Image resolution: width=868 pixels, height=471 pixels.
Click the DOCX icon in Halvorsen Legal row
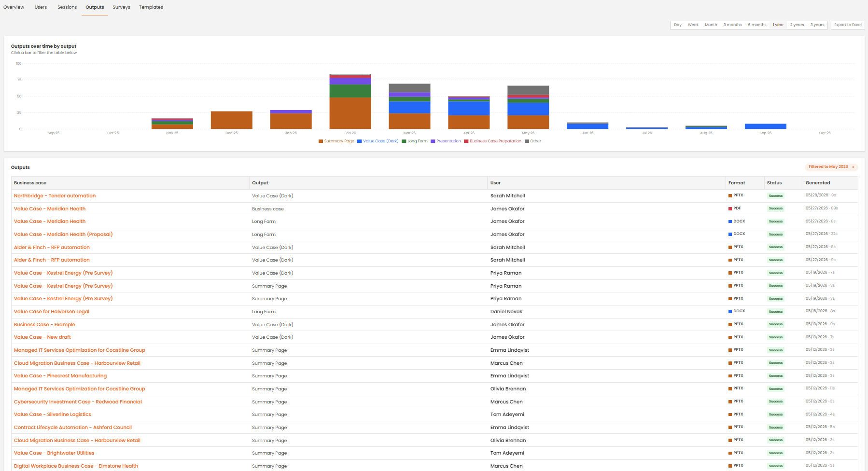[x=730, y=311]
